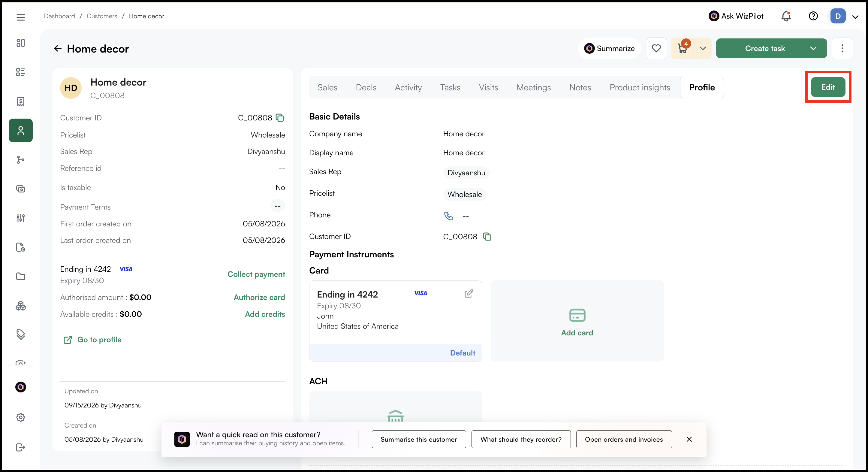Open the hamburger menu
The height and width of the screenshot is (472, 868).
20,17
